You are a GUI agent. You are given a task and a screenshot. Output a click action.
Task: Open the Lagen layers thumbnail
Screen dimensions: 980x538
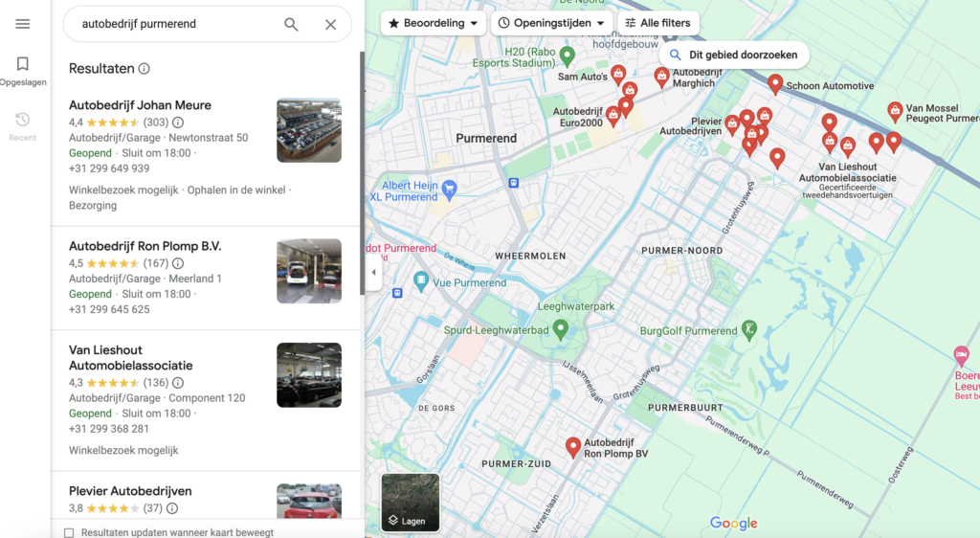point(411,503)
